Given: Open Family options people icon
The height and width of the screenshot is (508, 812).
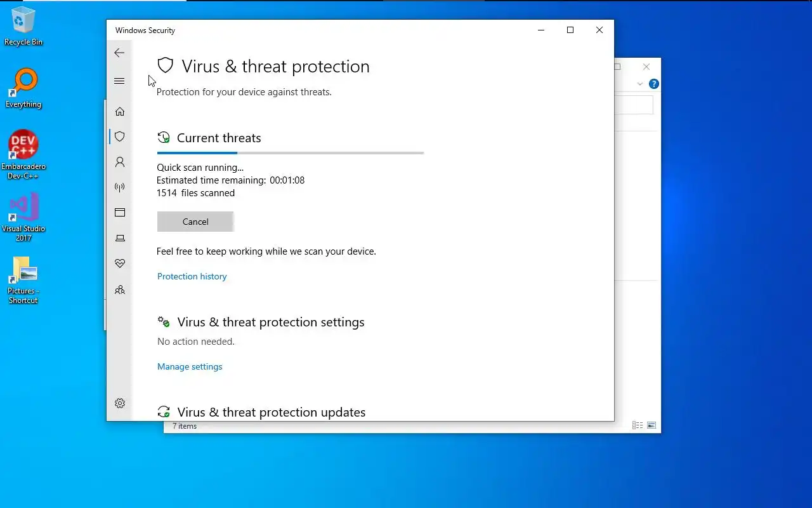Looking at the screenshot, I should pos(120,290).
